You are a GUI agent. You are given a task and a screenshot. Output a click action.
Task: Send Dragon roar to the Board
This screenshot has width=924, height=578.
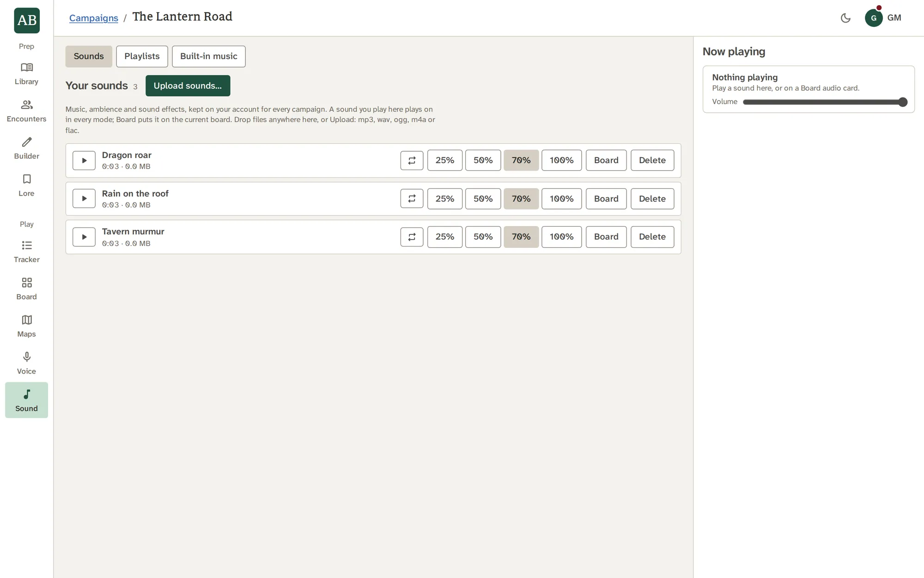point(606,160)
